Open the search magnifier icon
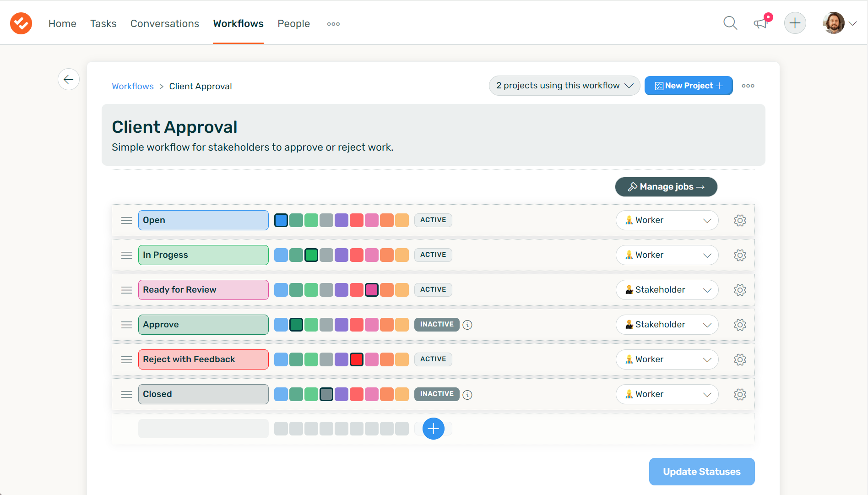This screenshot has width=868, height=495. tap(730, 23)
